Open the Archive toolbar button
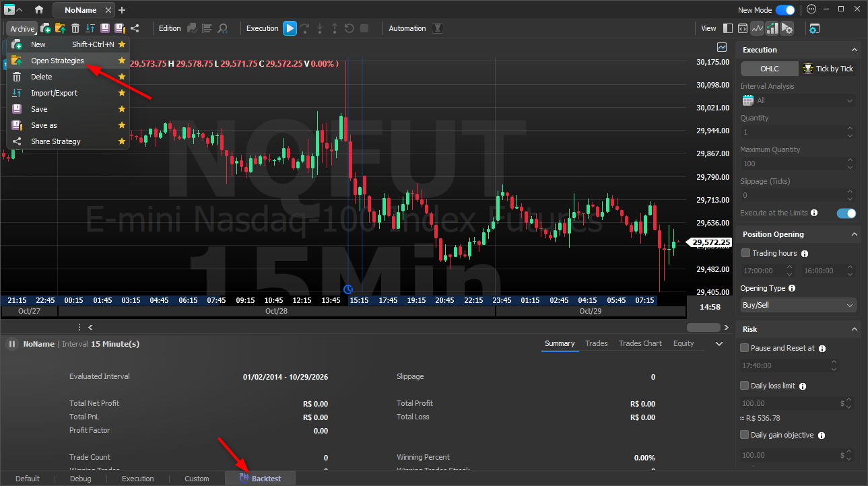 [x=22, y=28]
